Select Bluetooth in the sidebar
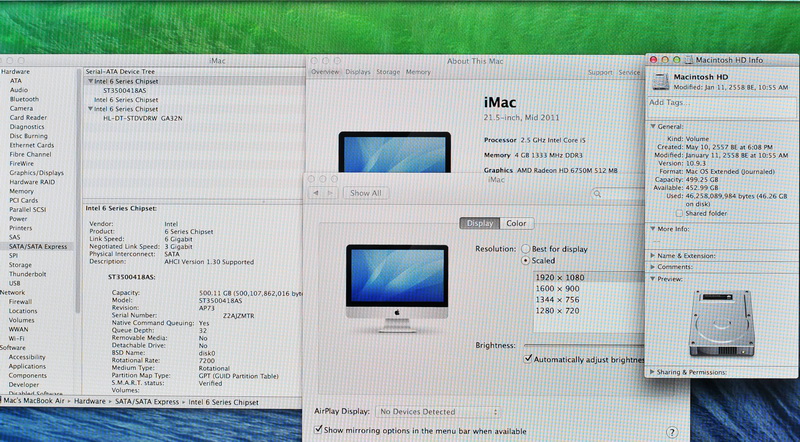 pyautogui.click(x=24, y=100)
